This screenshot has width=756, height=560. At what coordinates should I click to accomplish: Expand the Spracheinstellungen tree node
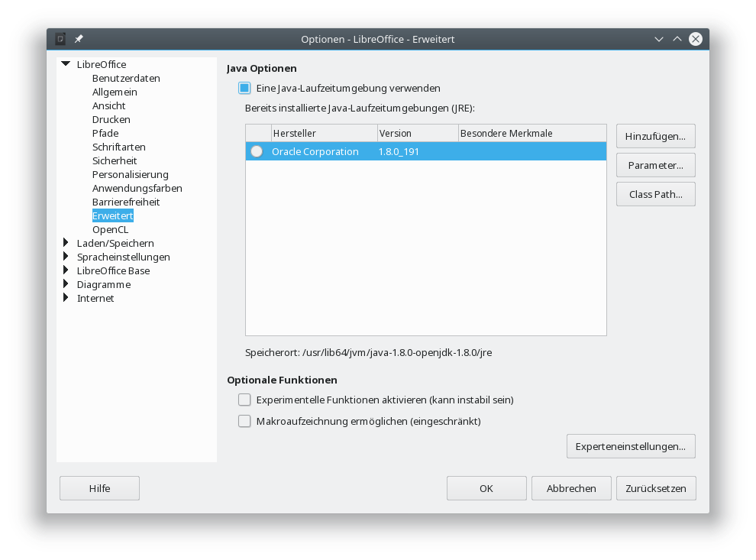tap(66, 256)
